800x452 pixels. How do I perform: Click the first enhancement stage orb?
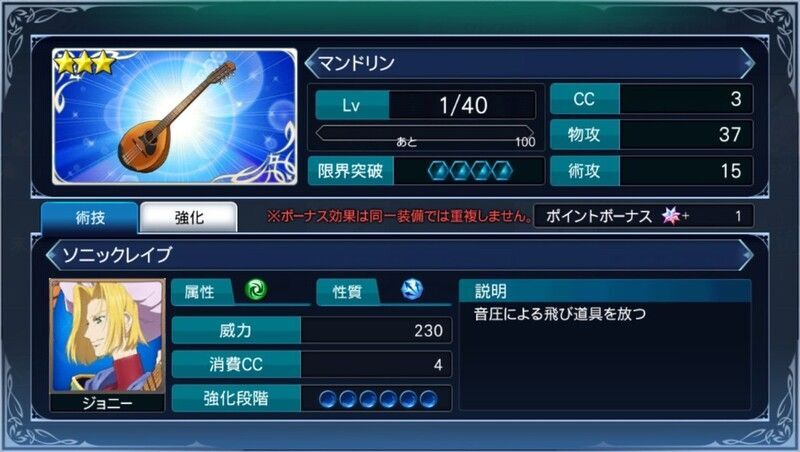coord(328,399)
